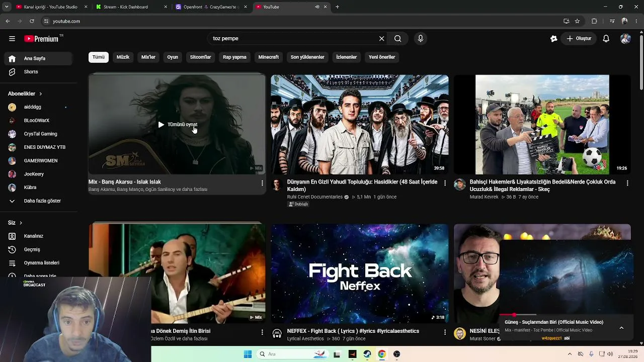Select the Tümü filter chip
Image resolution: width=644 pixels, height=362 pixels.
(99, 57)
